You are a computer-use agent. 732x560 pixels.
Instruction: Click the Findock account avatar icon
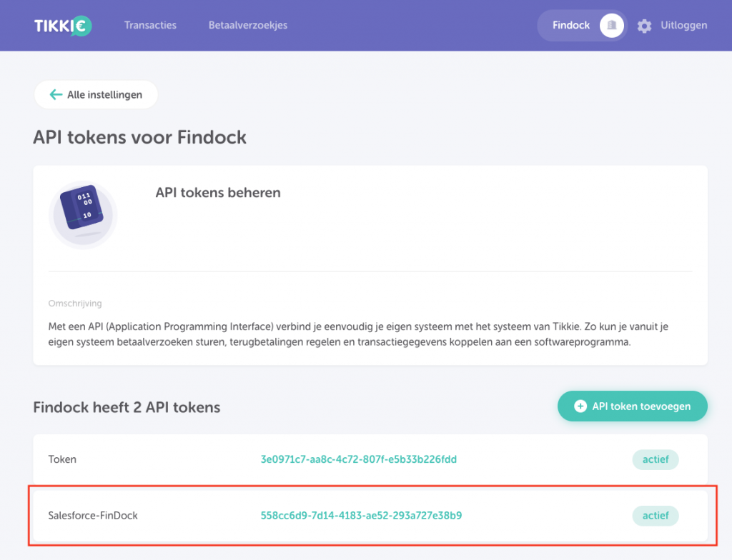[611, 26]
